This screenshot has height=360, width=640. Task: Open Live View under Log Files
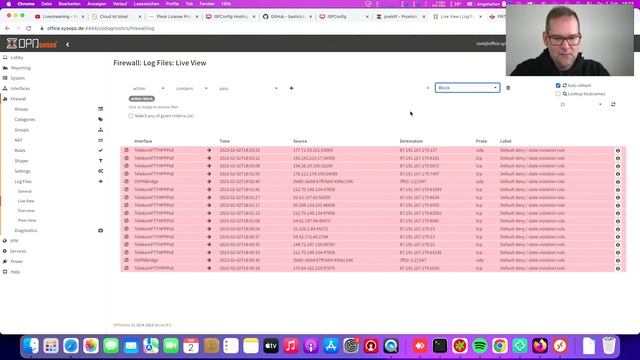pos(26,201)
